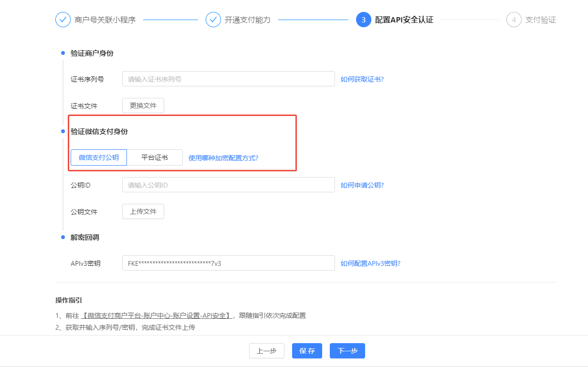This screenshot has height=367, width=588.
Task: Click the 配置API安全认证 step label
Action: click(x=404, y=20)
